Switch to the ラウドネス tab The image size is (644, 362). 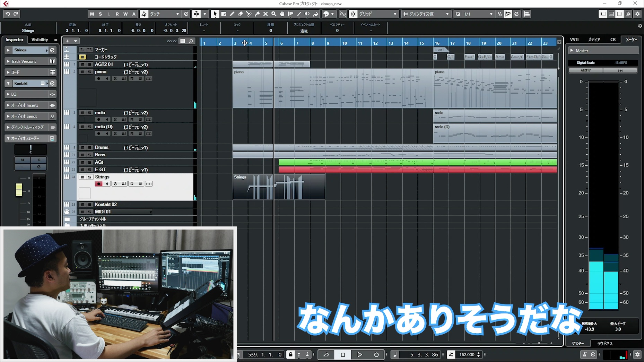tap(605, 343)
